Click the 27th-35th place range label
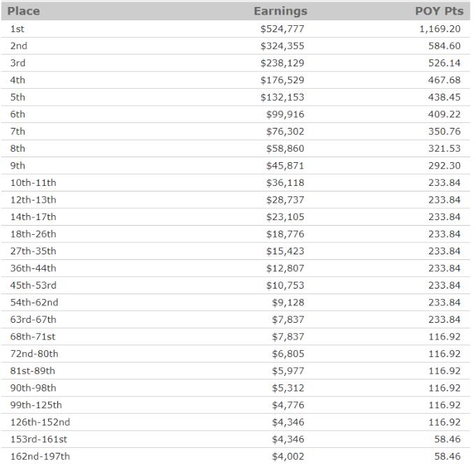Screen dimensions: 476x464 [33, 251]
